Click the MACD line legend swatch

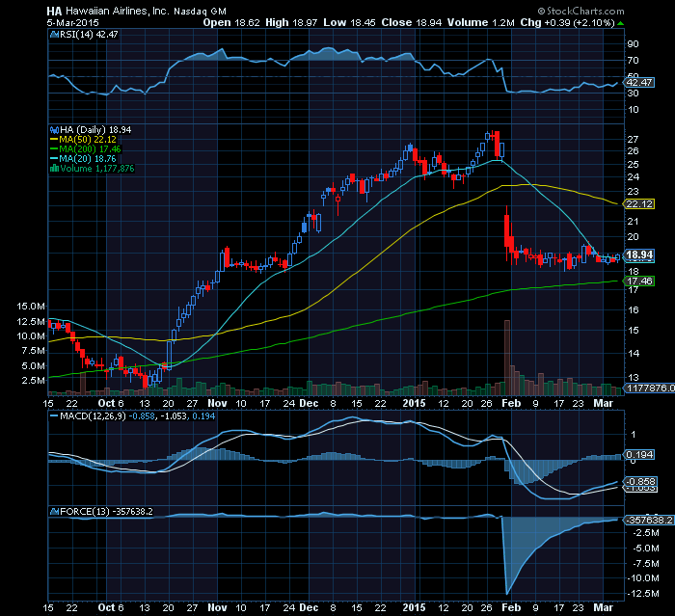(54, 416)
